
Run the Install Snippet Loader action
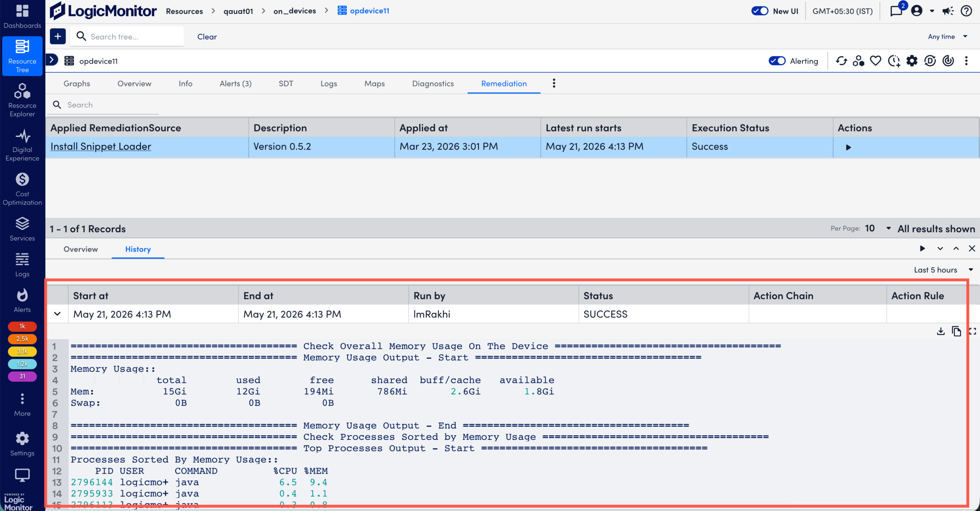(848, 147)
